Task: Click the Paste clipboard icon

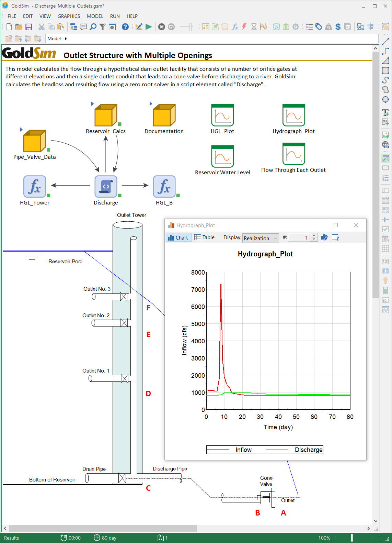Action: click(61, 27)
